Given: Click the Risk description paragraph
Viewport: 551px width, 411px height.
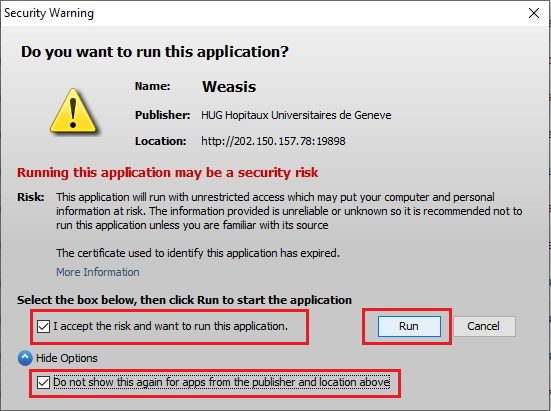Looking at the screenshot, I should pyautogui.click(x=289, y=211).
